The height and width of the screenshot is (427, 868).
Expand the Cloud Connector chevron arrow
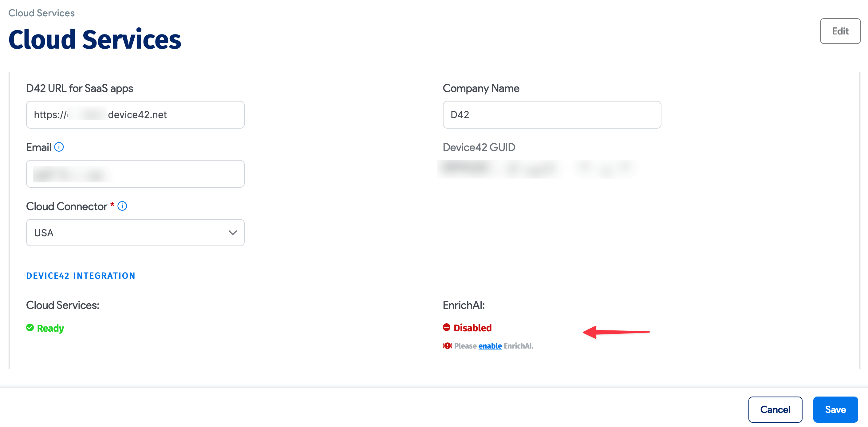232,233
